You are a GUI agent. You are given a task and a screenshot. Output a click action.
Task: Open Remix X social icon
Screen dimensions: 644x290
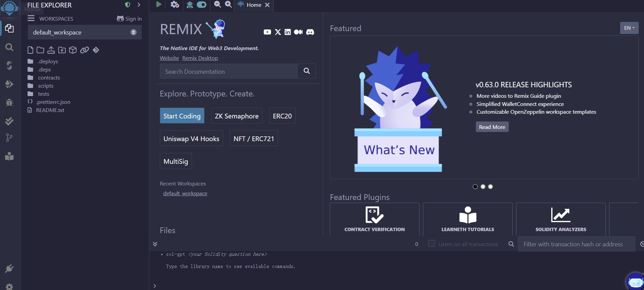pos(278,32)
